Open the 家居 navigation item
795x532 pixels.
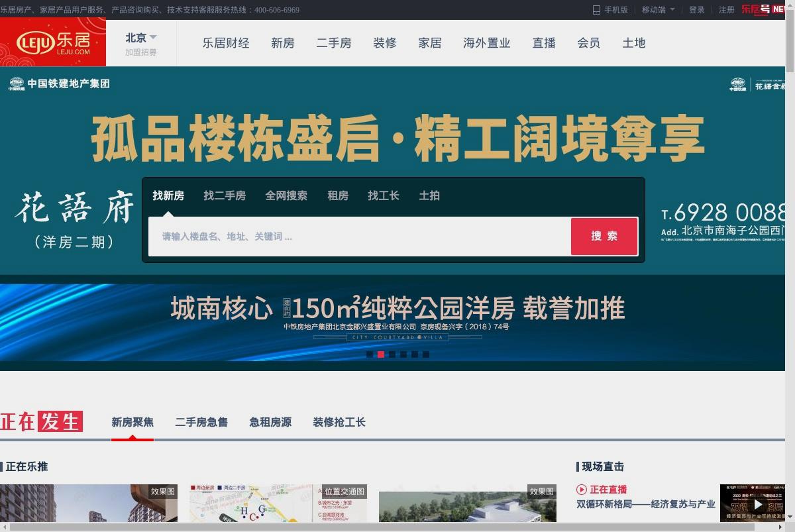pyautogui.click(x=430, y=43)
